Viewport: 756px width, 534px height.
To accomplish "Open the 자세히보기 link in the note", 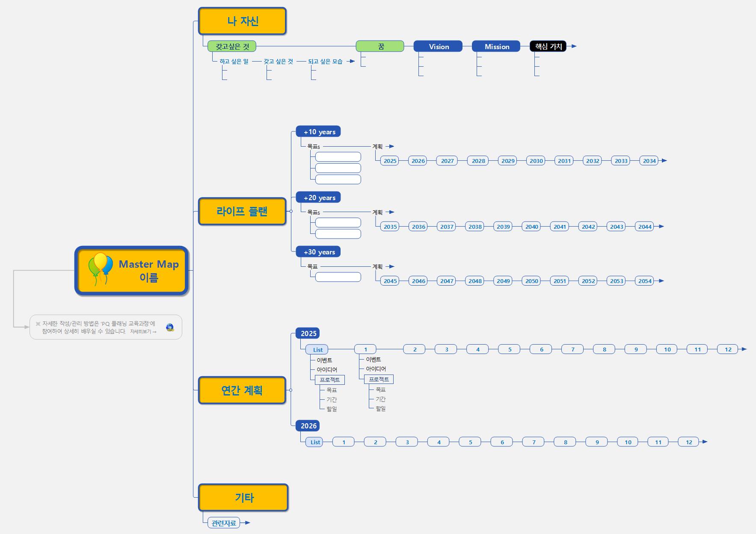I will [x=143, y=332].
